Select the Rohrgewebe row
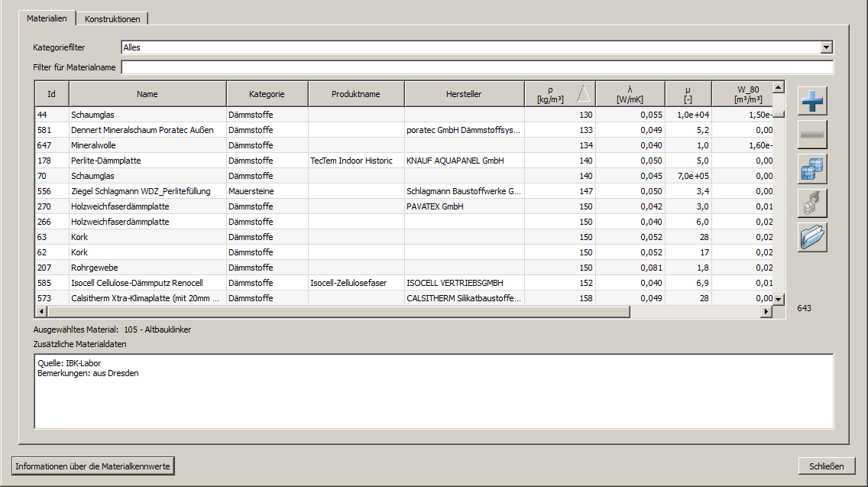Viewport: 868px width, 487px height. point(404,268)
